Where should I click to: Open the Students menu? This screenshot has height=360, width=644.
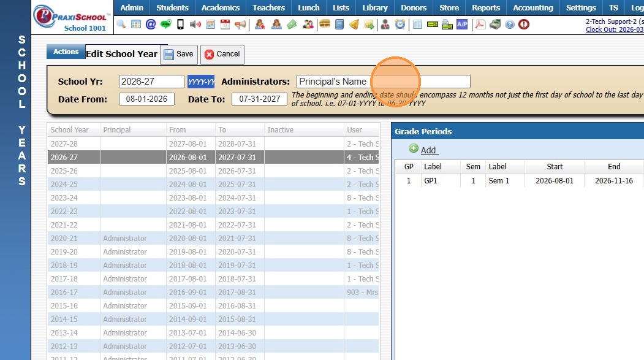[173, 8]
